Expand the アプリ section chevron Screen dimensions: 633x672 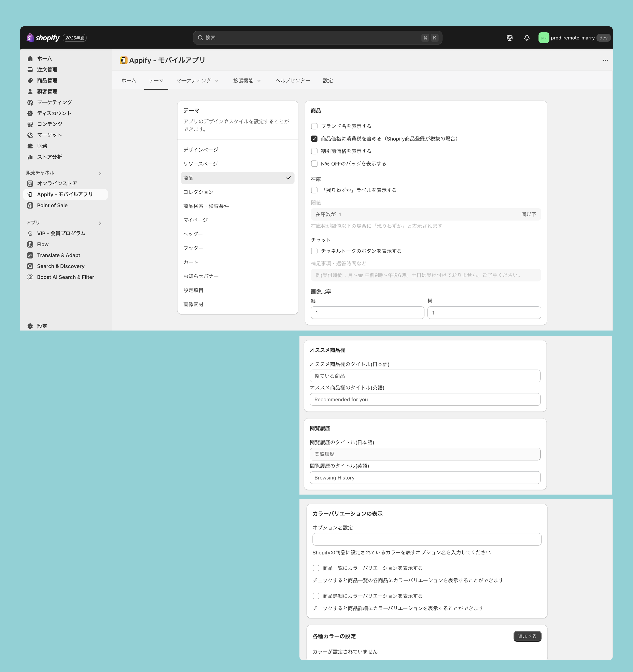pos(100,223)
